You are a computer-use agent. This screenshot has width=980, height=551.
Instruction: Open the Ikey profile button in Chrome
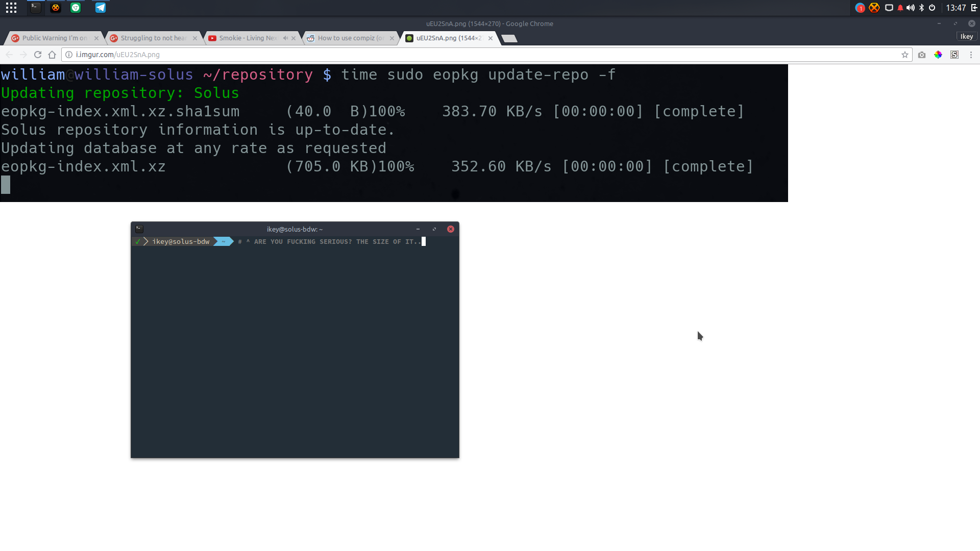pos(967,36)
